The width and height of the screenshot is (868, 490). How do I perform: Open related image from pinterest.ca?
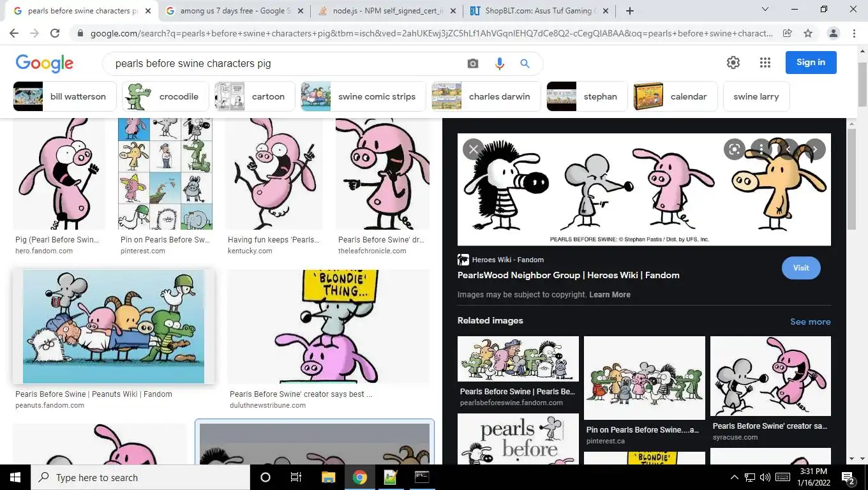click(x=645, y=378)
